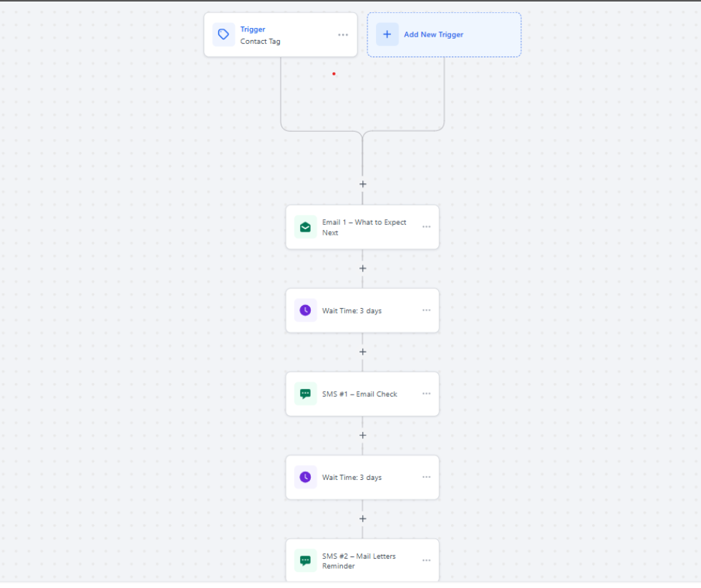Add a step between first wait and SMS #1
Viewport: 701px width, 588px height.
click(x=362, y=352)
